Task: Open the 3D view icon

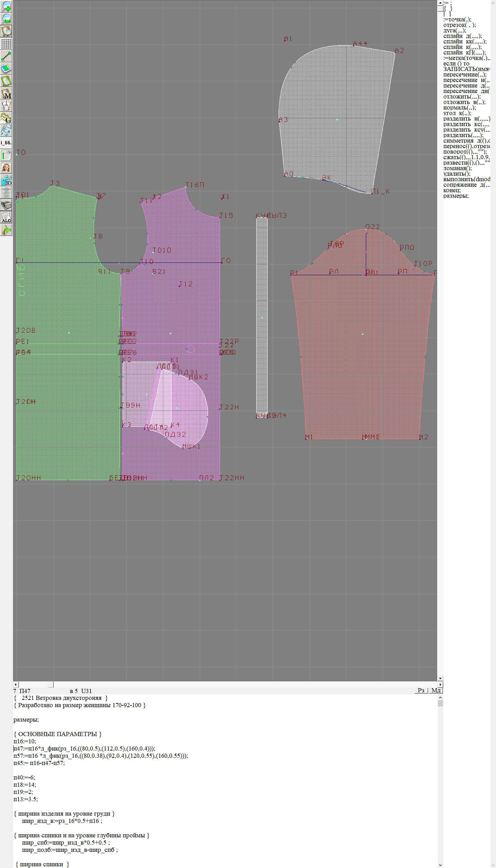Action: coord(6,180)
